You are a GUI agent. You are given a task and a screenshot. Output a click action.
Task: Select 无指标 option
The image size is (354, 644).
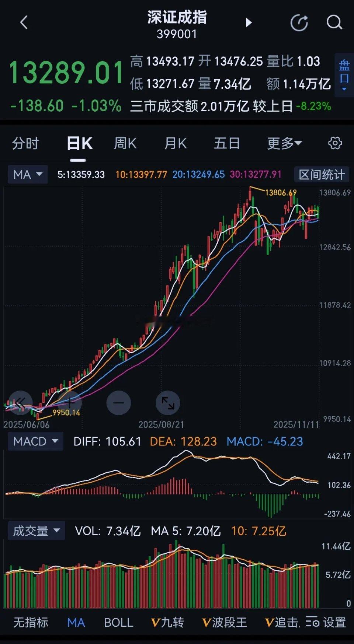31,622
